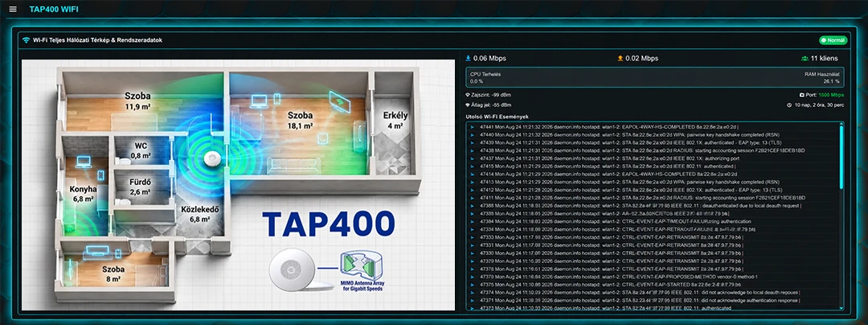
Task: Select log line 47333 EAP-RETRANSMIT
Action: (612, 237)
